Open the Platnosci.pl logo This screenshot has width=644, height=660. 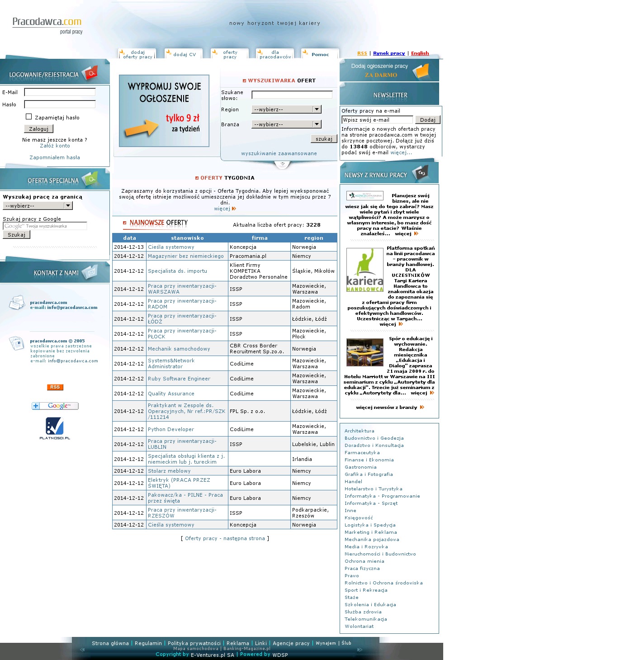pyautogui.click(x=55, y=428)
